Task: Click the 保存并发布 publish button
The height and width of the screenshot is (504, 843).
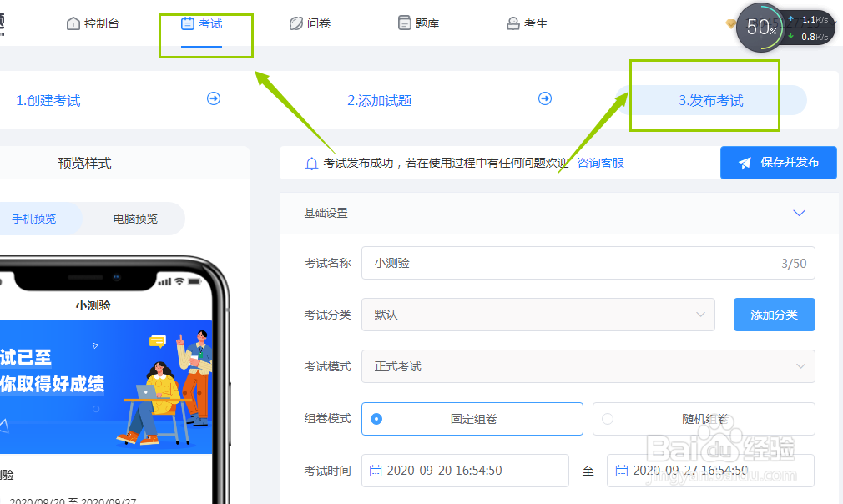Action: [x=778, y=162]
